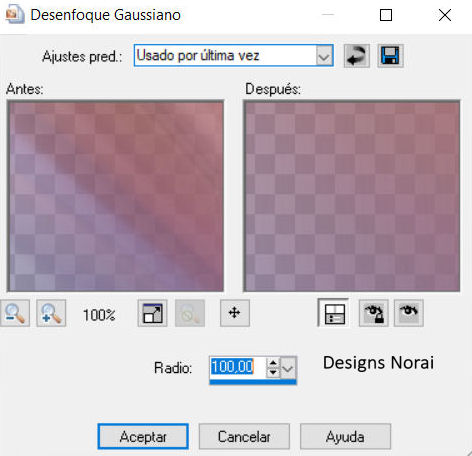Click the proof eye preview button

click(409, 313)
